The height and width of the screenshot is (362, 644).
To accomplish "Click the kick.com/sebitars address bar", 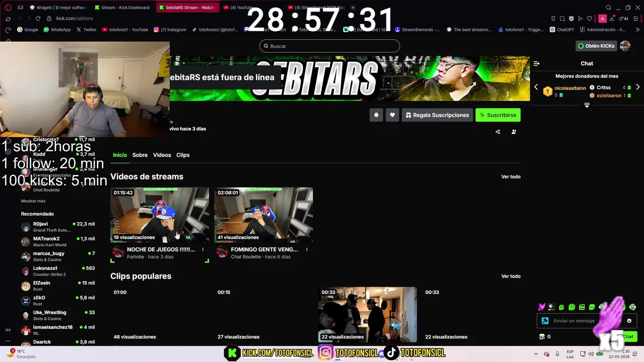I will (74, 19).
